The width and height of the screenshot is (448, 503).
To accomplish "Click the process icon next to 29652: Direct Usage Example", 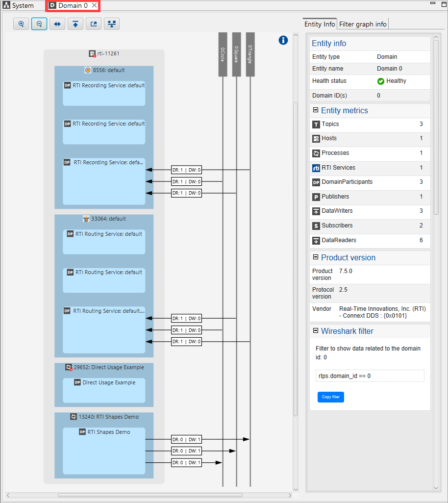I will coord(69,367).
